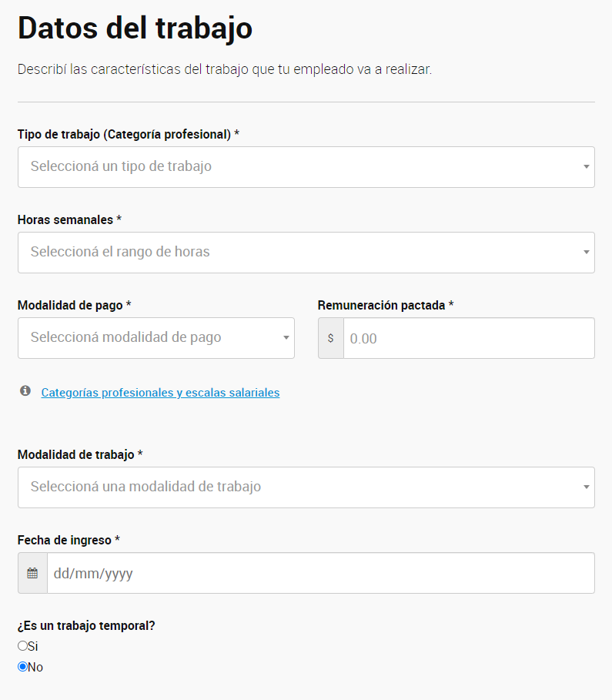Screen dimensions: 612x700
Task: Click the arrow icon on Modalidad de pago select
Action: 286,338
